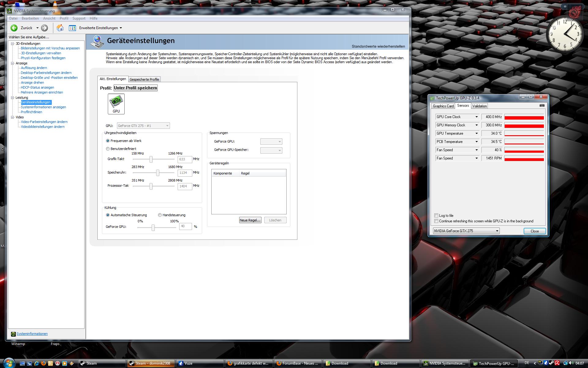Click the Standardwerte wiederherstellen link
Image resolution: width=588 pixels, height=368 pixels.
378,47
